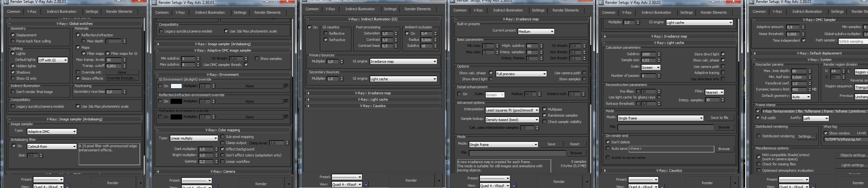This screenshot has width=868, height=188.
Task: Toggle the Displacement checkbox
Action: coord(13,35)
